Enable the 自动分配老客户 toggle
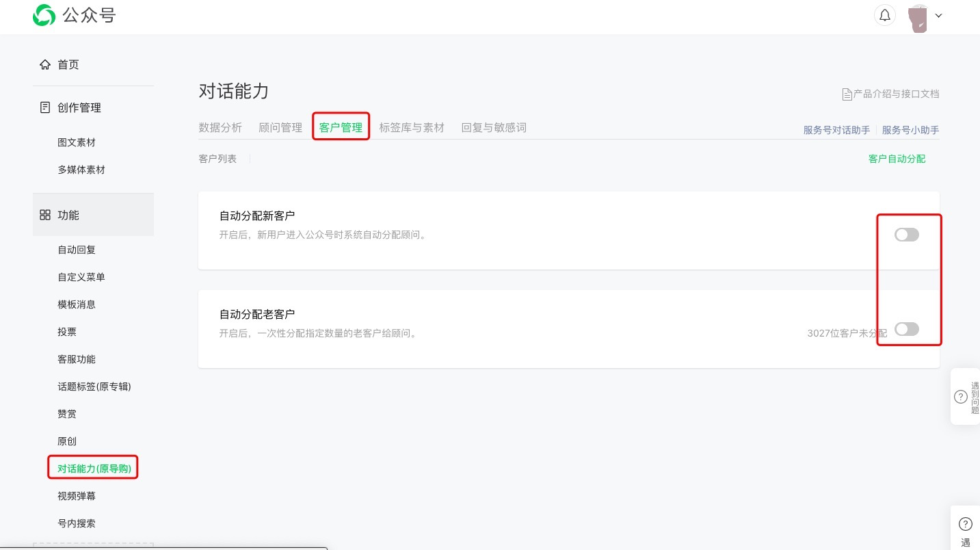The image size is (980, 550). (x=906, y=329)
